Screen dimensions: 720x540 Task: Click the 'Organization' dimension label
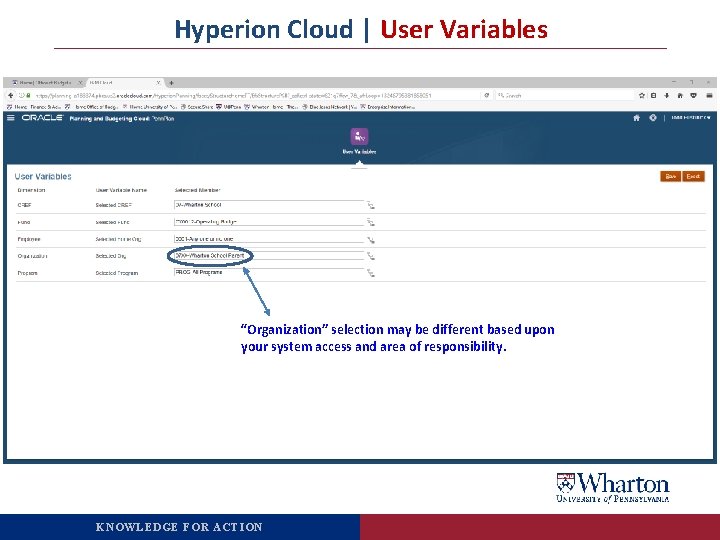pos(32,256)
